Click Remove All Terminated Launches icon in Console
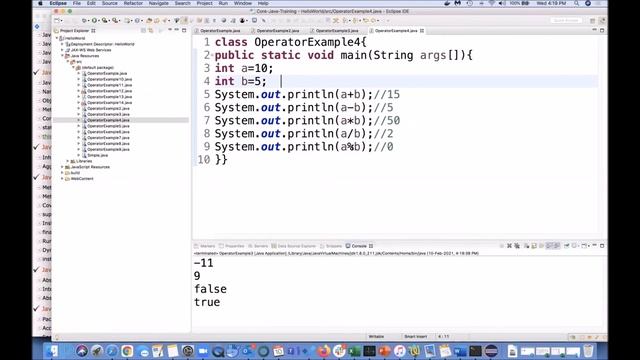640x360 pixels. 517,246
